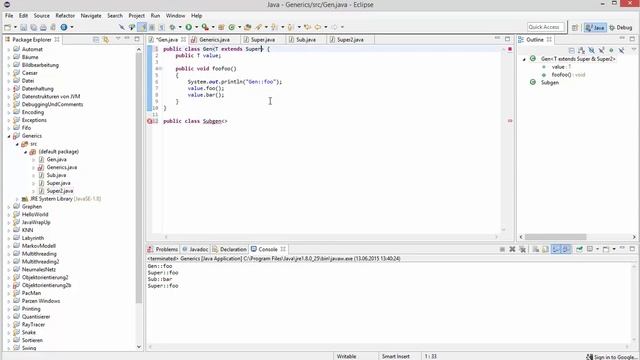640x360 pixels.
Task: Click the red error overview marker at top of ruler
Action: pyautogui.click(x=510, y=49)
